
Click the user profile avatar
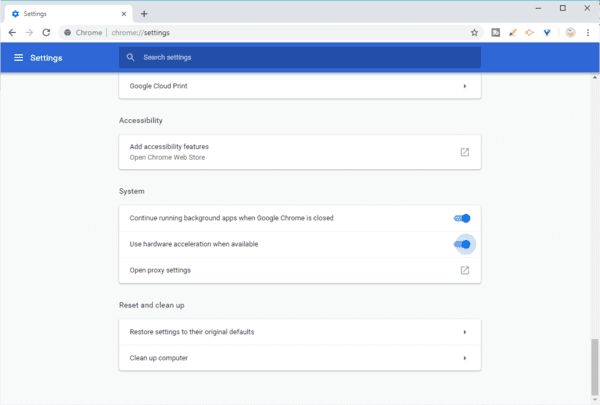pyautogui.click(x=570, y=32)
